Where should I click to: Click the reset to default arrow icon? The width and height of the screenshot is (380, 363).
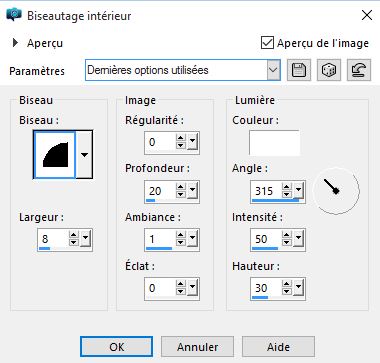click(359, 70)
